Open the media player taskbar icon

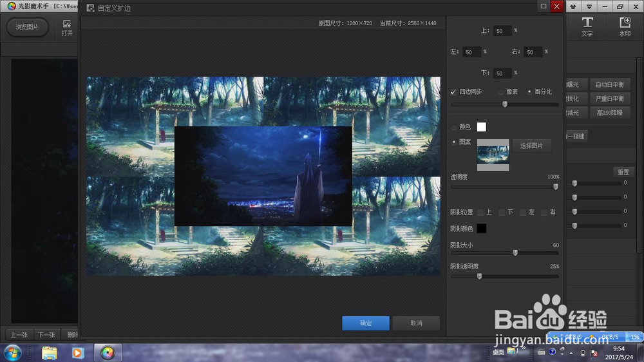(78, 353)
